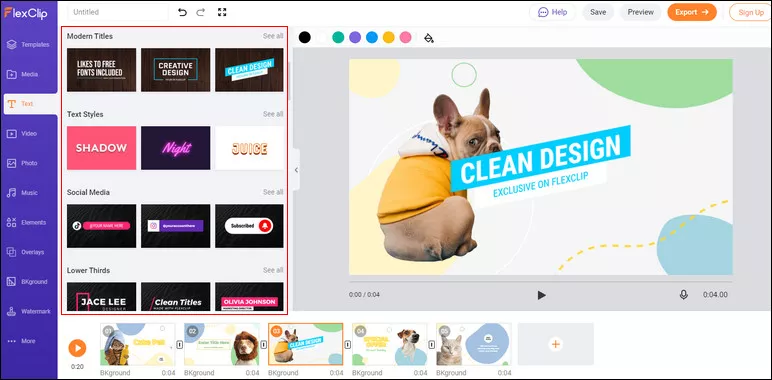This screenshot has width=772, height=380.
Task: Click the Preview button
Action: (641, 12)
